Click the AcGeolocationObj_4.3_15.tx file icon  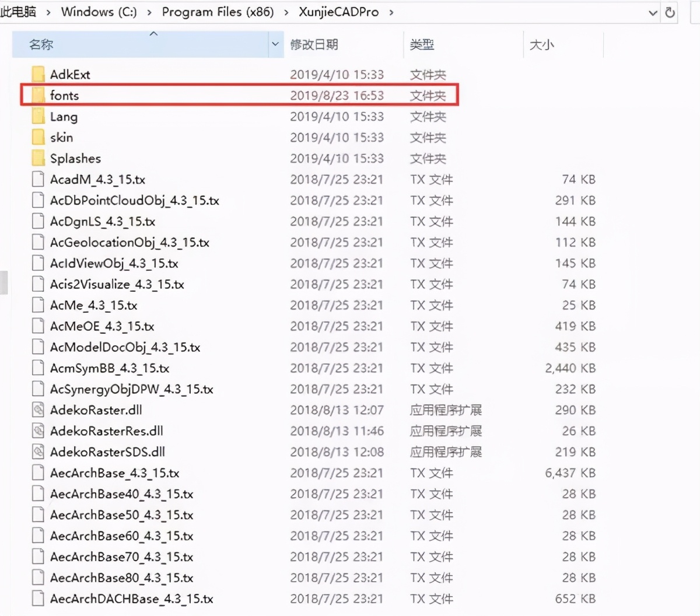pos(38,242)
